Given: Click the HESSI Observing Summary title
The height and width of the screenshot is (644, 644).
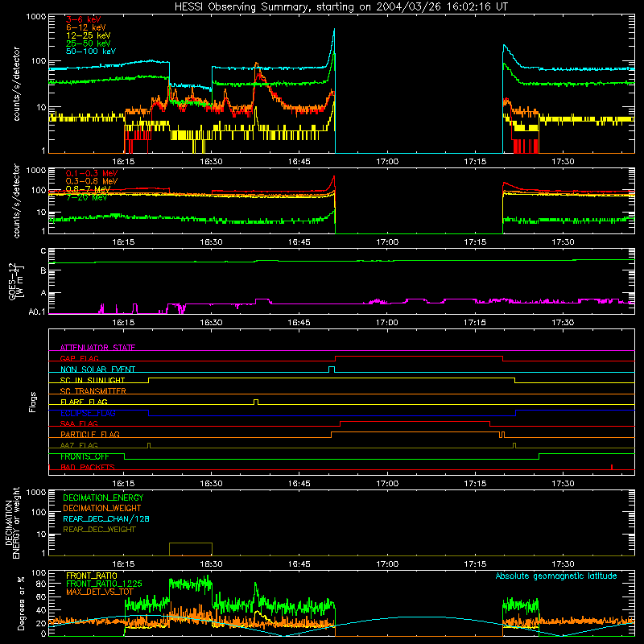Looking at the screenshot, I should tap(341, 6).
